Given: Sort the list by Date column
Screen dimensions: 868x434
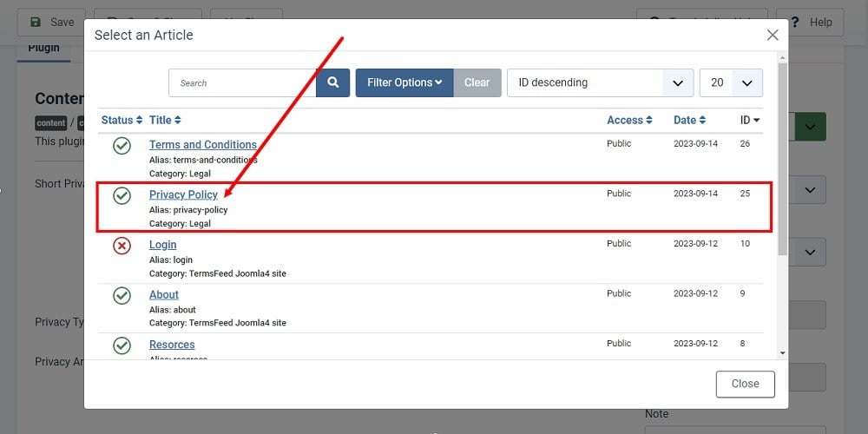Looking at the screenshot, I should [x=690, y=120].
